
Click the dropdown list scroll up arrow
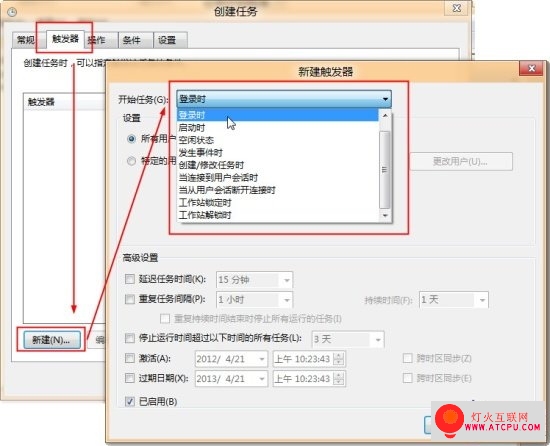[385, 115]
